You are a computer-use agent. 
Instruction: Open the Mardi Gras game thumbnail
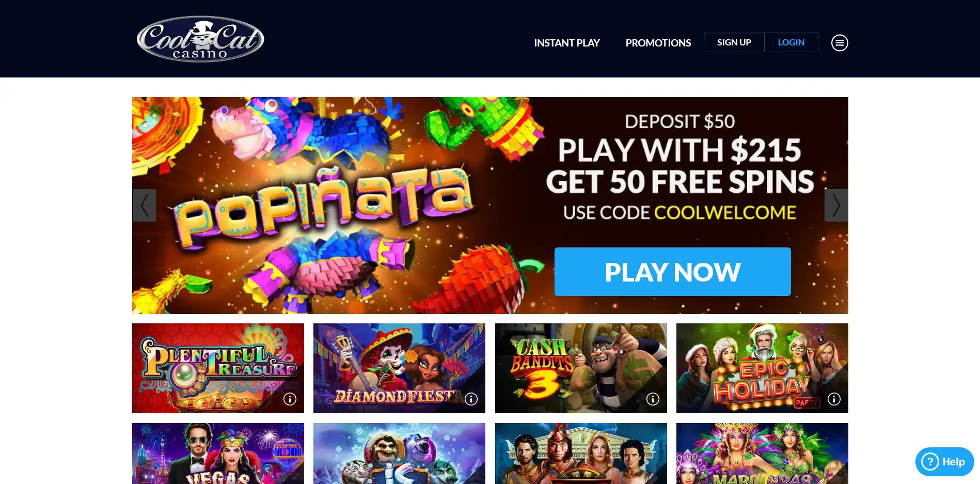tap(762, 454)
